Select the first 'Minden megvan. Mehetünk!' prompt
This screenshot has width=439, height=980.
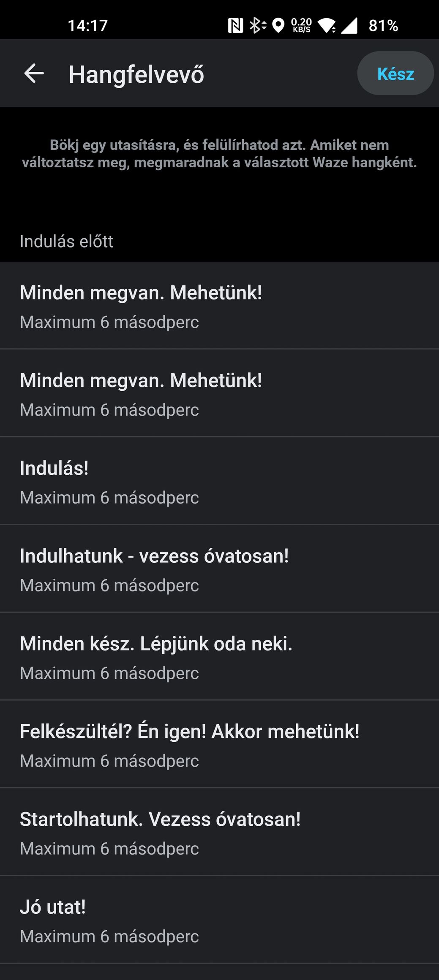click(x=219, y=306)
